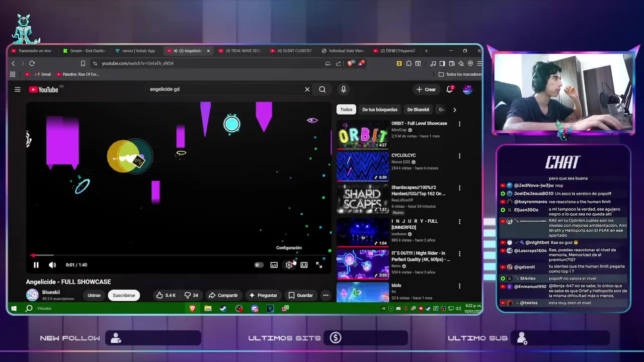Open options menu for Shardscapes video
Screen dimensions: 644x362
click(x=459, y=188)
